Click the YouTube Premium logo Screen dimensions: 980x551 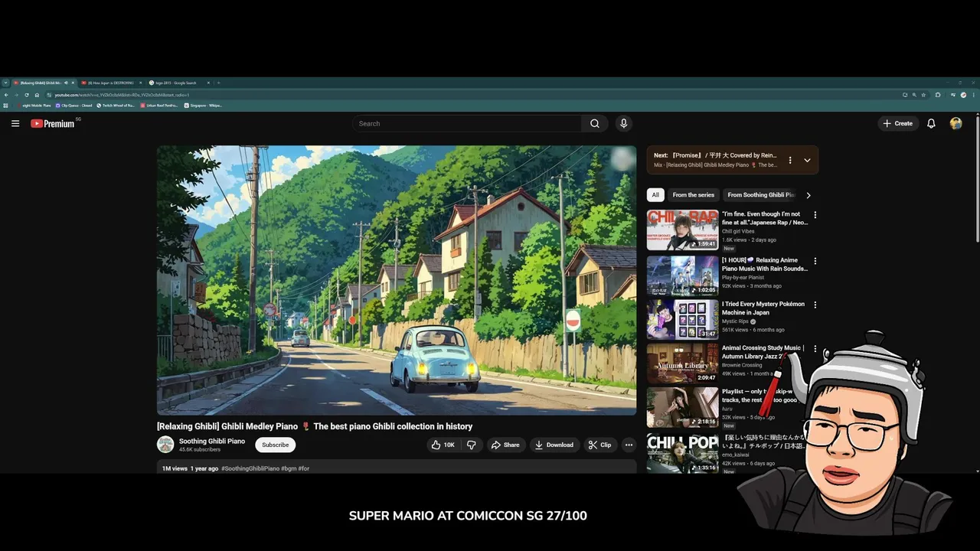click(x=54, y=123)
